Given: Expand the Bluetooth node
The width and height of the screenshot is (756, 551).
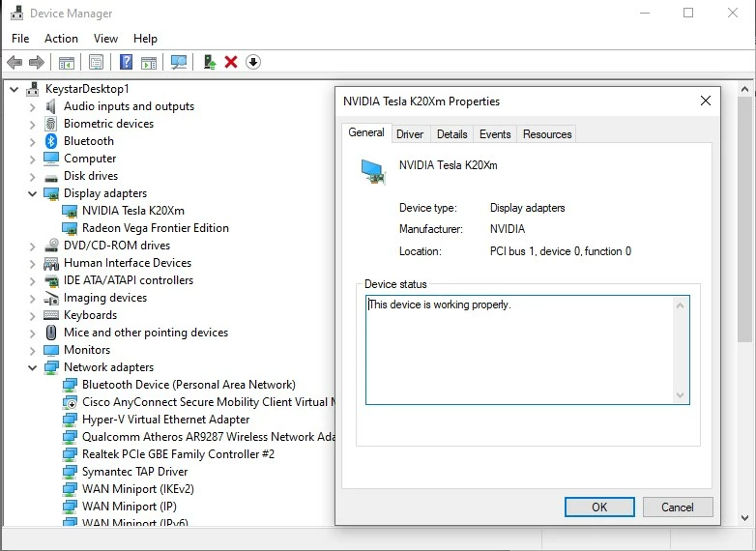Looking at the screenshot, I should [32, 142].
